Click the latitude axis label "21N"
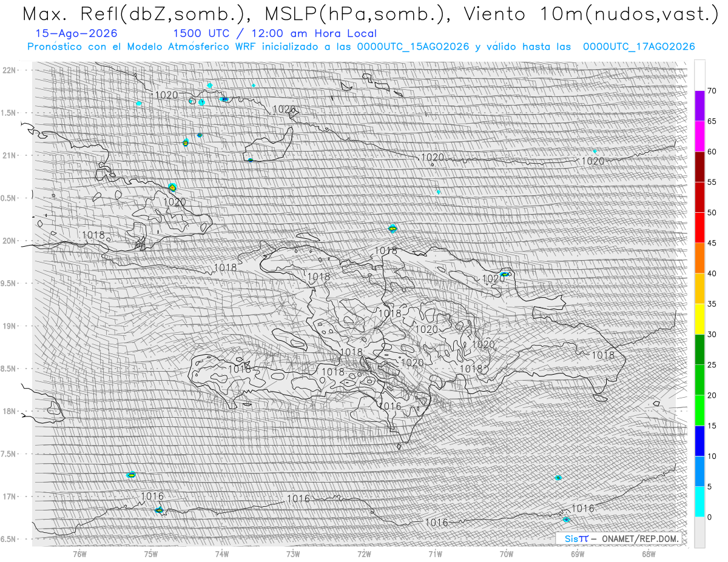Screen dimensions: 728x562 click(x=10, y=156)
